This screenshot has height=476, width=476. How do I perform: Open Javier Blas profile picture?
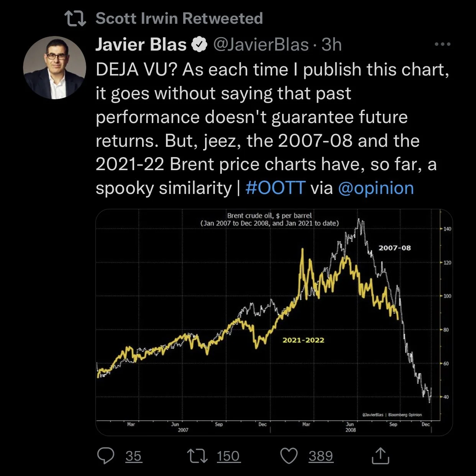pyautogui.click(x=54, y=68)
